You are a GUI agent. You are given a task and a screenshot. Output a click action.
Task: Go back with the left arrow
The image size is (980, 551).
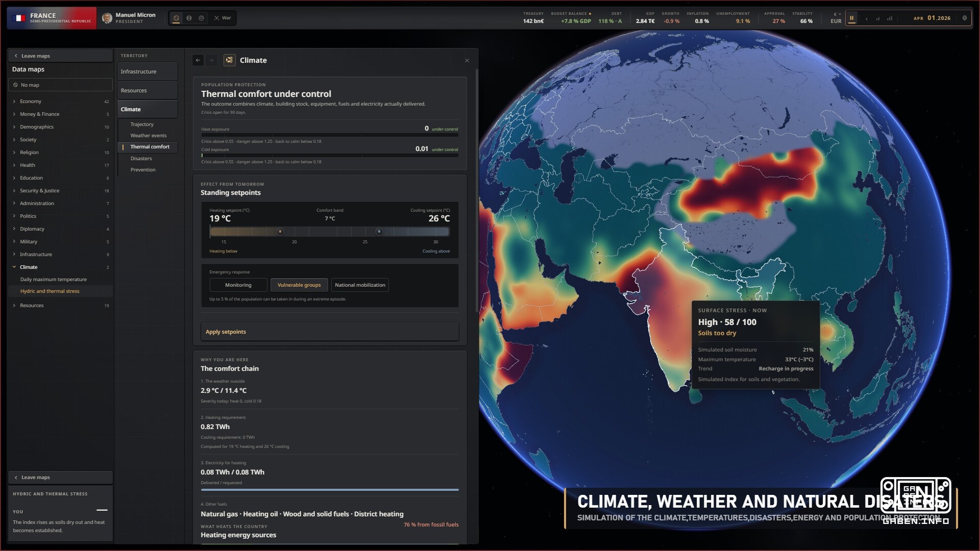198,60
